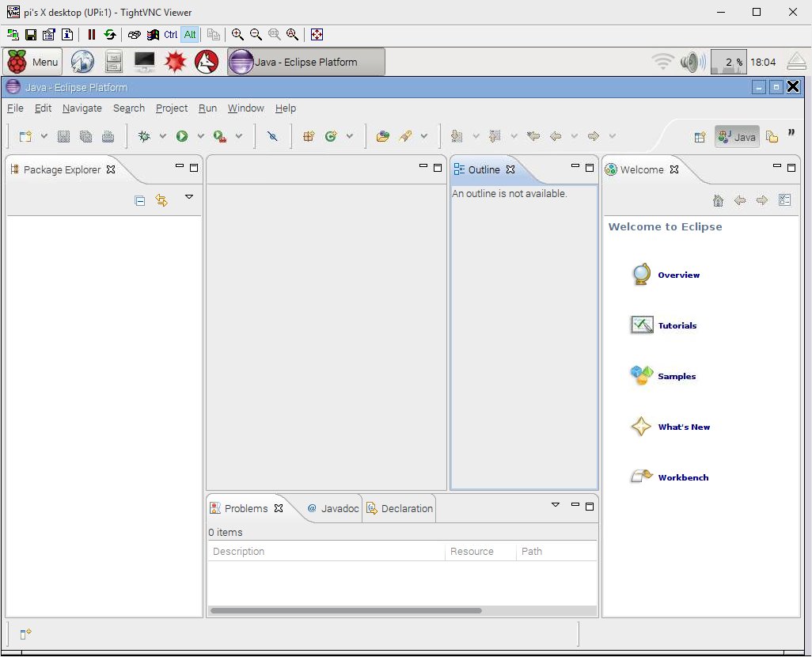Screen dimensions: 812x657
Task: Open the What's New link
Action: 684,427
